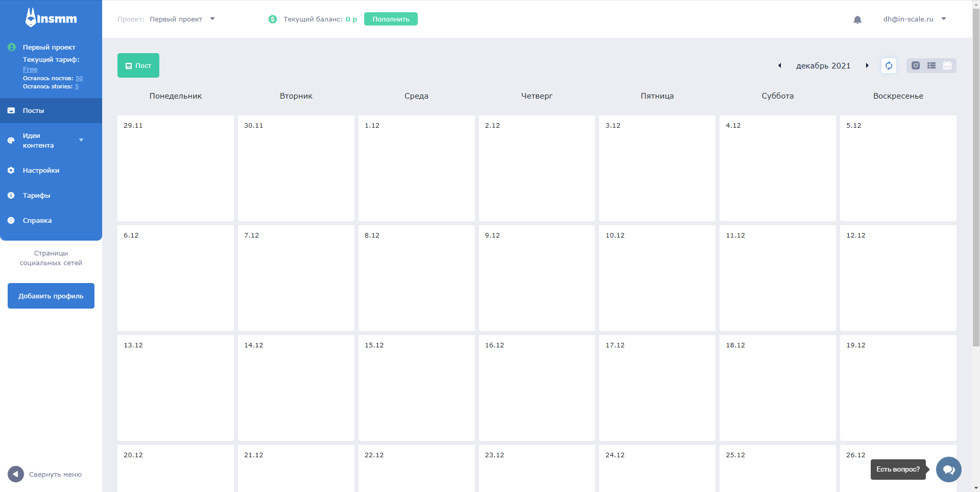The image size is (980, 492).
Task: Select the 8.12 calendar day
Action: 417,278
